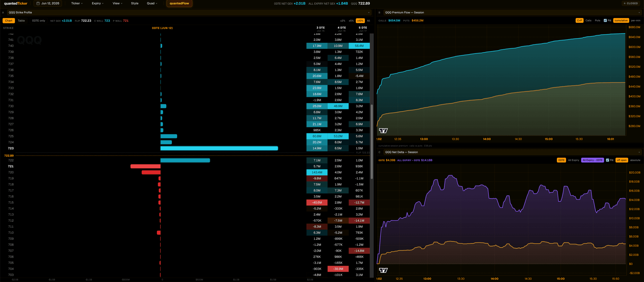Expand the QQQ Strike Profile panel selector
The width and height of the screenshot is (644, 282).
pyautogui.click(x=189, y=13)
